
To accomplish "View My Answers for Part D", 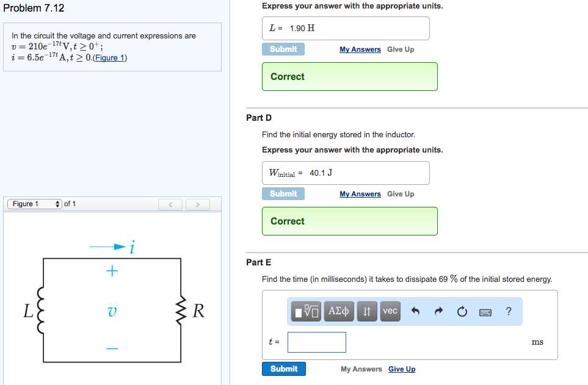I will [x=360, y=193].
